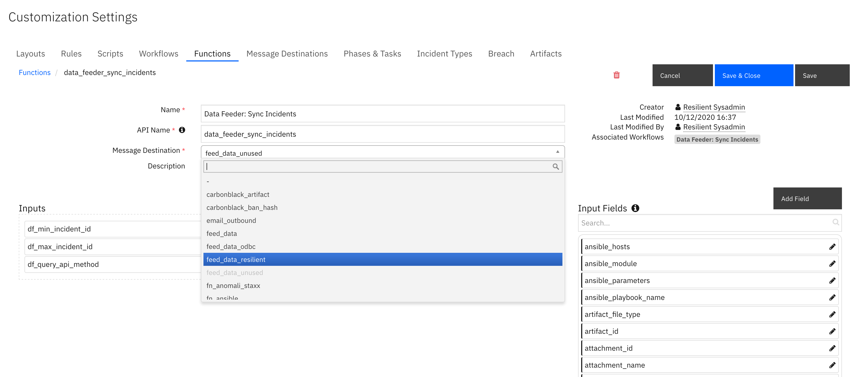The height and width of the screenshot is (377, 868).
Task: Edit the ansible_hosts field via pencil icon
Action: pyautogui.click(x=832, y=247)
